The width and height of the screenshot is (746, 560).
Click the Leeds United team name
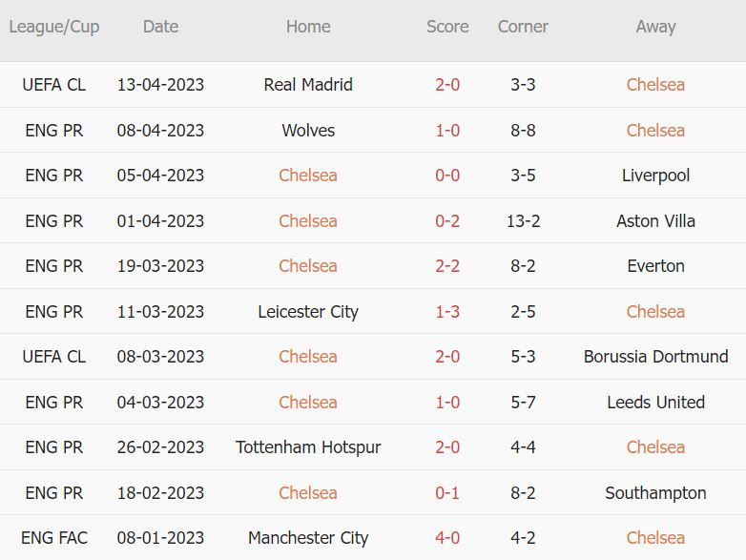click(x=655, y=403)
